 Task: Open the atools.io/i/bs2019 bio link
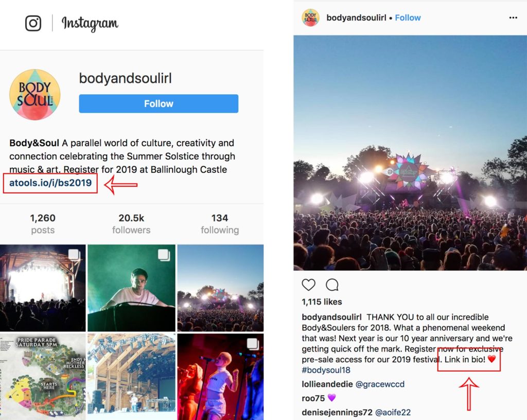[50, 183]
